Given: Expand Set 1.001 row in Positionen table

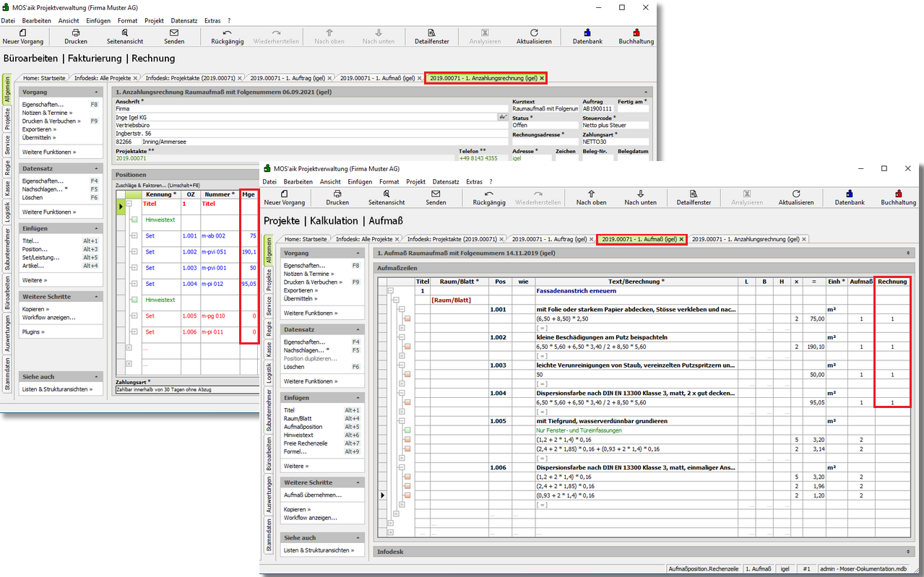Looking at the screenshot, I should (134, 236).
